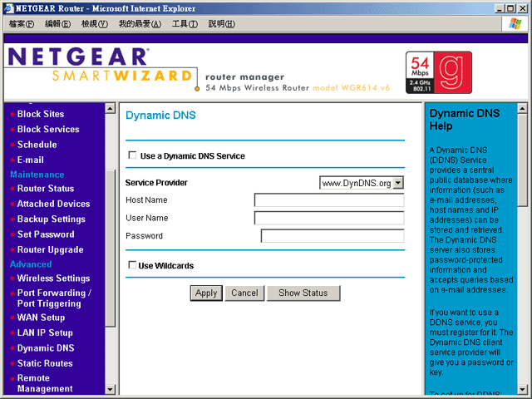Open the Static Routes page
532x399 pixels.
click(45, 363)
